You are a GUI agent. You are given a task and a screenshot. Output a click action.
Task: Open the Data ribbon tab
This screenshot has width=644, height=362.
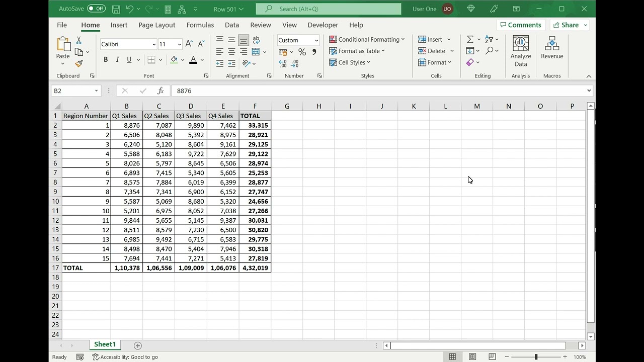tap(232, 25)
